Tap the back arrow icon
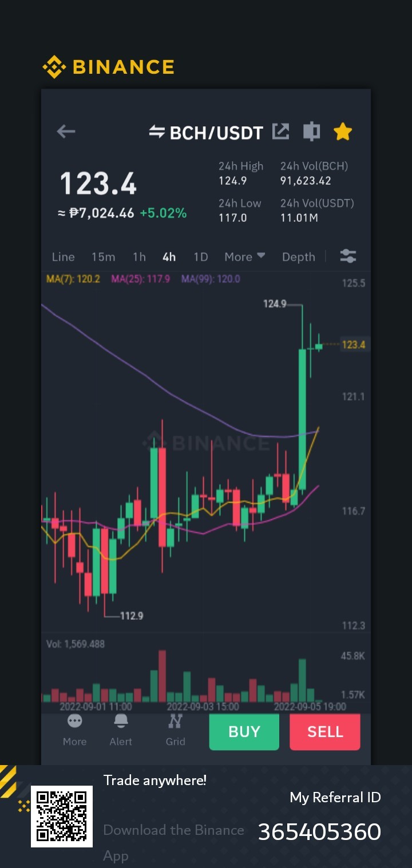 pyautogui.click(x=66, y=132)
